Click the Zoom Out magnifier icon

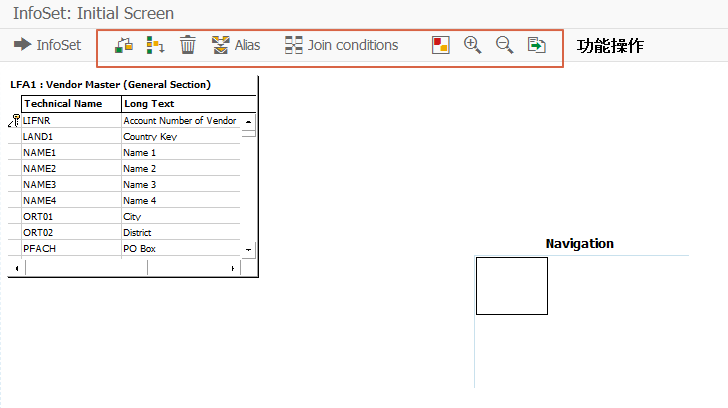click(504, 45)
